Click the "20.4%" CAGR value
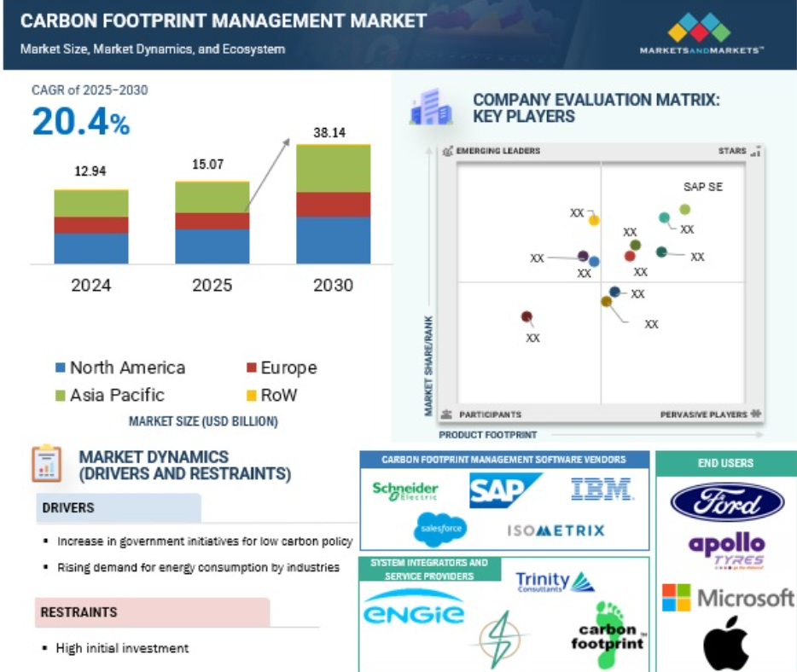Image resolution: width=797 pixels, height=672 pixels. click(81, 122)
